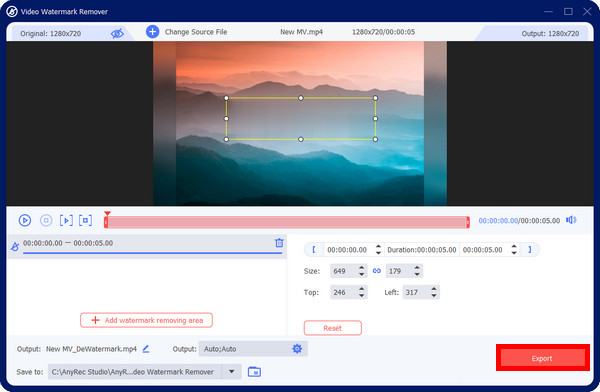The width and height of the screenshot is (600, 392).
Task: Click the New MV_DeWatermark.mp4 output name
Action: 91,349
